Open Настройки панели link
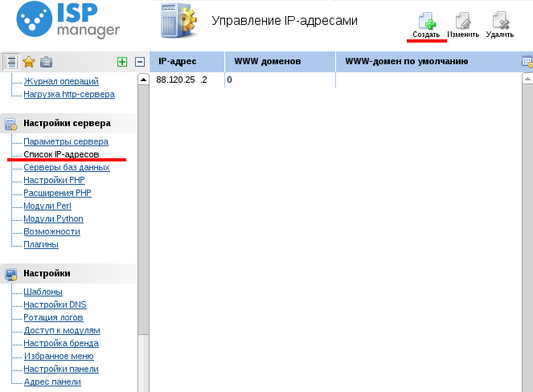 click(61, 369)
